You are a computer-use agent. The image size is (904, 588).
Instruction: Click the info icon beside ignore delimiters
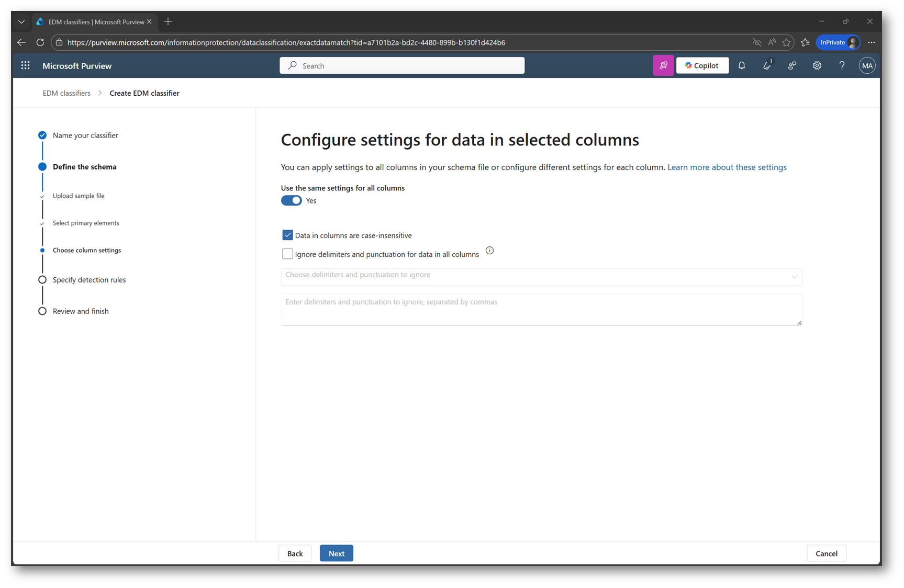(x=489, y=251)
